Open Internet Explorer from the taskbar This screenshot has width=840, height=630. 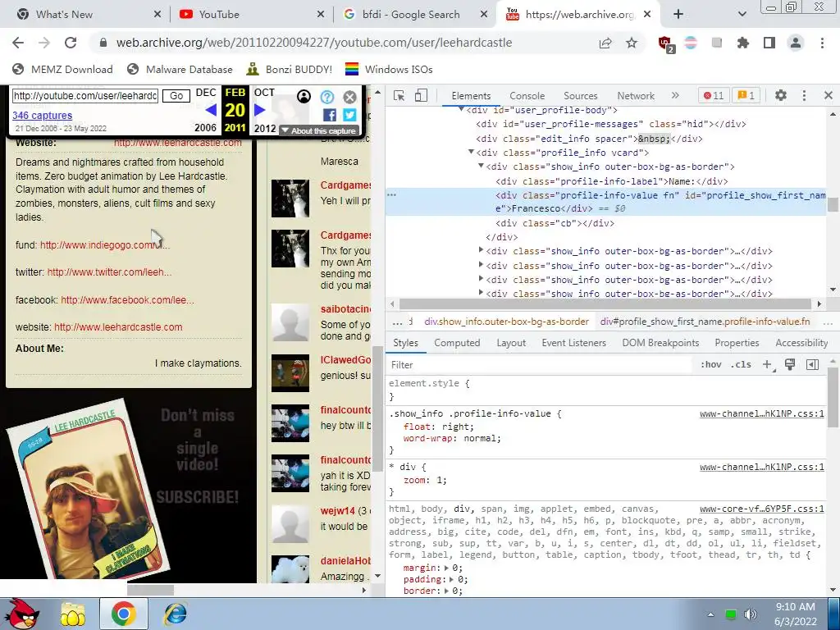176,614
